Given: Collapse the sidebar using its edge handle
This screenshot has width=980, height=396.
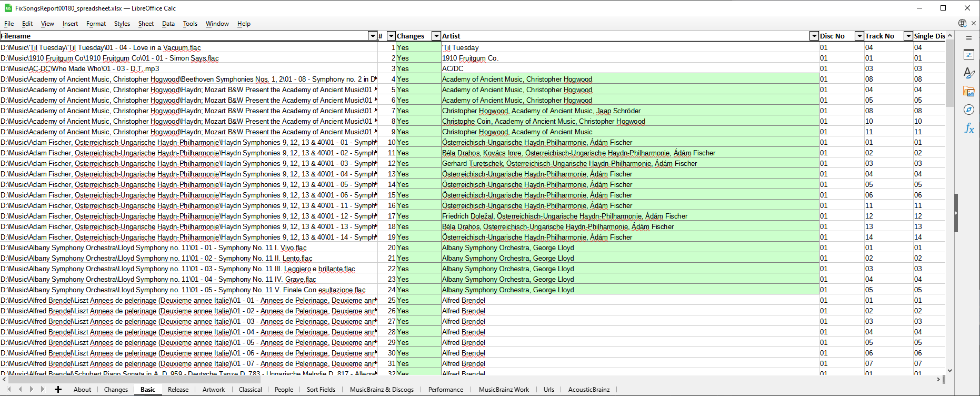Looking at the screenshot, I should [956, 213].
